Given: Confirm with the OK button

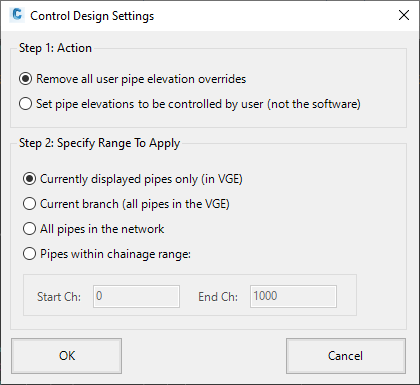Looking at the screenshot, I should point(67,356).
